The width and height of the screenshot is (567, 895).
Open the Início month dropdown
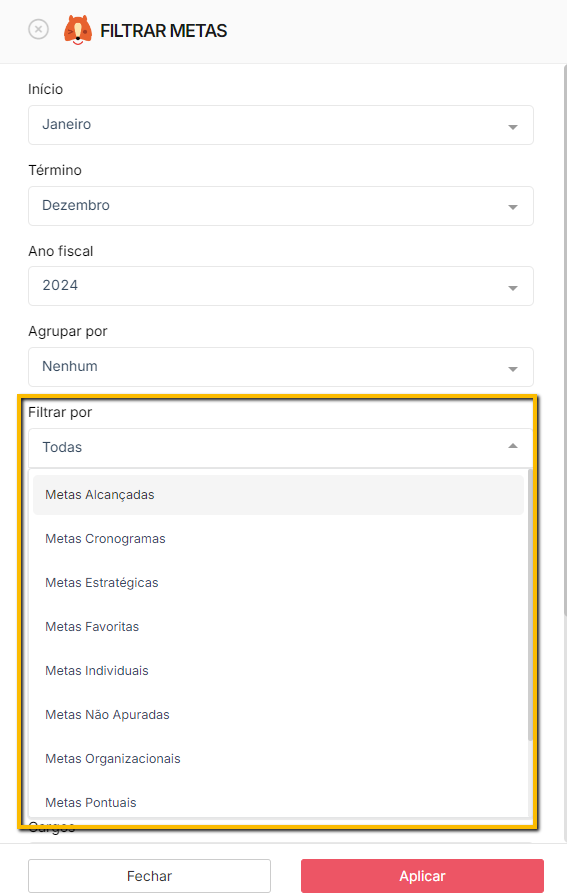[x=281, y=125]
